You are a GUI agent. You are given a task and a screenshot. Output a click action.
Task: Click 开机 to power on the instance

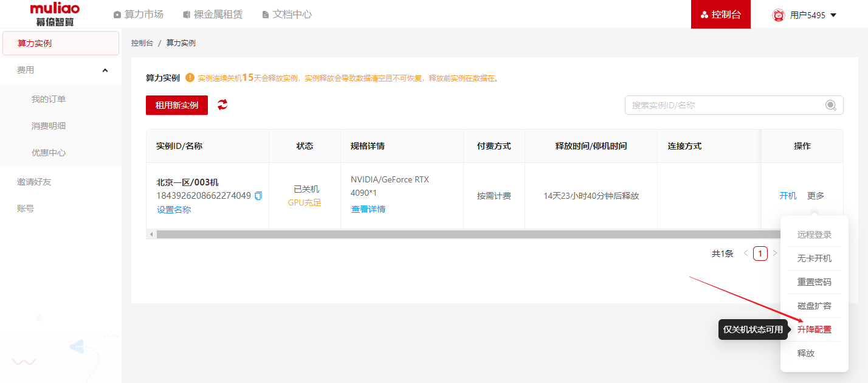[788, 196]
